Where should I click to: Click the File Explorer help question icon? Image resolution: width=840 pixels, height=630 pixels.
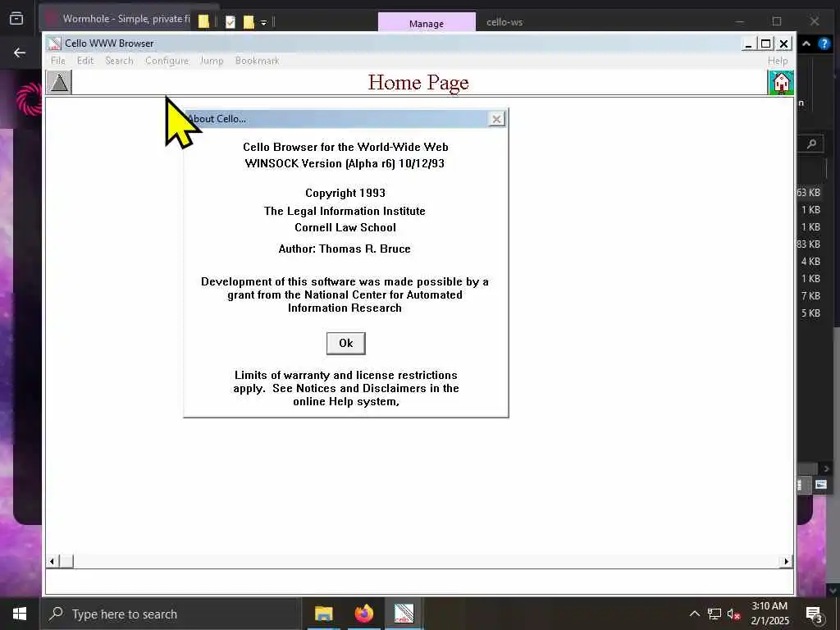[x=824, y=44]
